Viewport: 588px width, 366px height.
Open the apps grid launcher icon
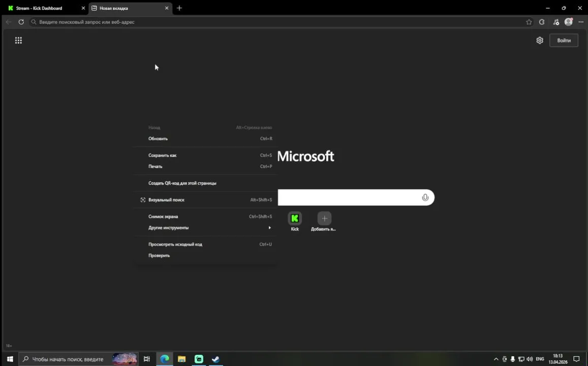[x=18, y=40]
